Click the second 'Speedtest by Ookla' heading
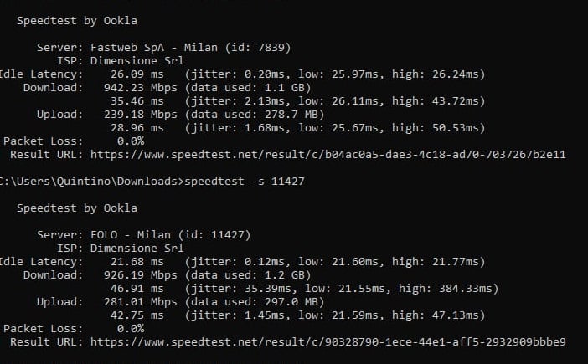Viewport: 588px width, 364px height. pos(77,208)
